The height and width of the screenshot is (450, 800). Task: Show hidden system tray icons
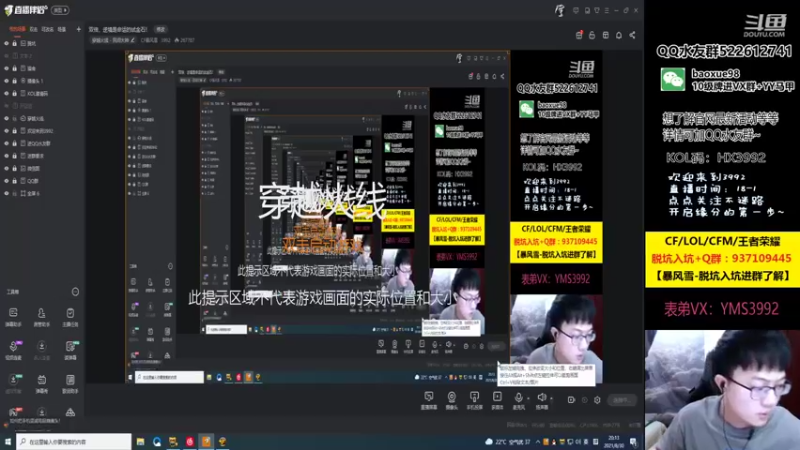pos(537,442)
